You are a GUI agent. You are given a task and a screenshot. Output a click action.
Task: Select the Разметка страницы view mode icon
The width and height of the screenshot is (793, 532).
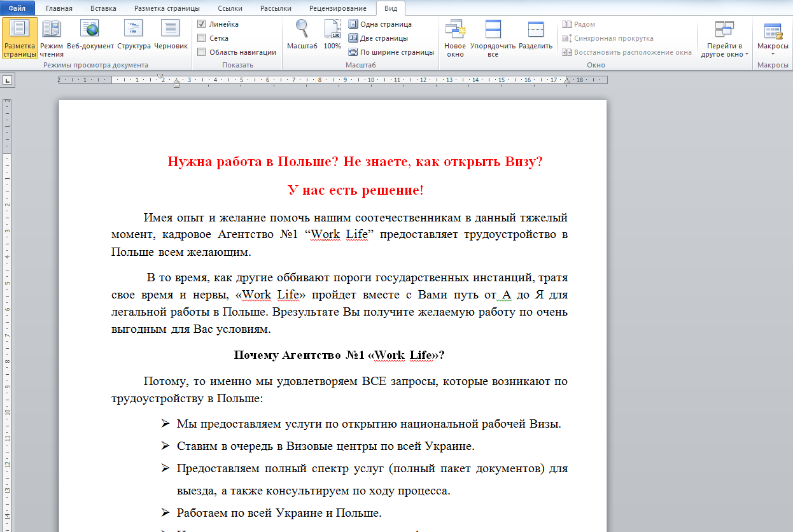[20, 38]
